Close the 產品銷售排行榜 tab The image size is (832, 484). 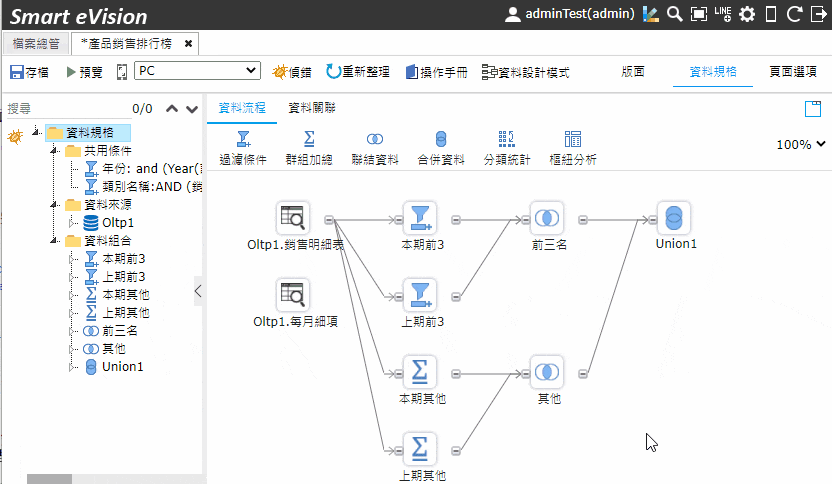(x=188, y=44)
